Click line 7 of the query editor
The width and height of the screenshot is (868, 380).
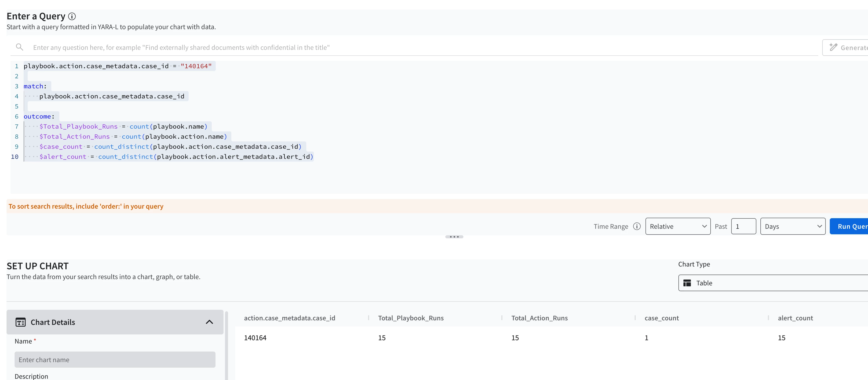(x=123, y=126)
